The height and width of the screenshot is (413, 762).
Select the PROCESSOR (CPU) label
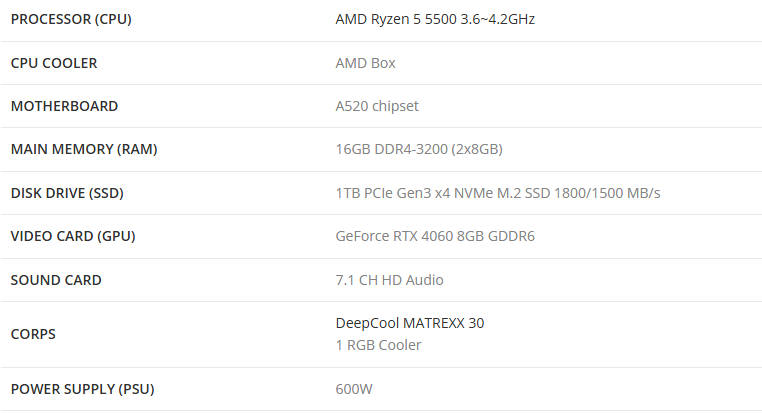pos(71,19)
